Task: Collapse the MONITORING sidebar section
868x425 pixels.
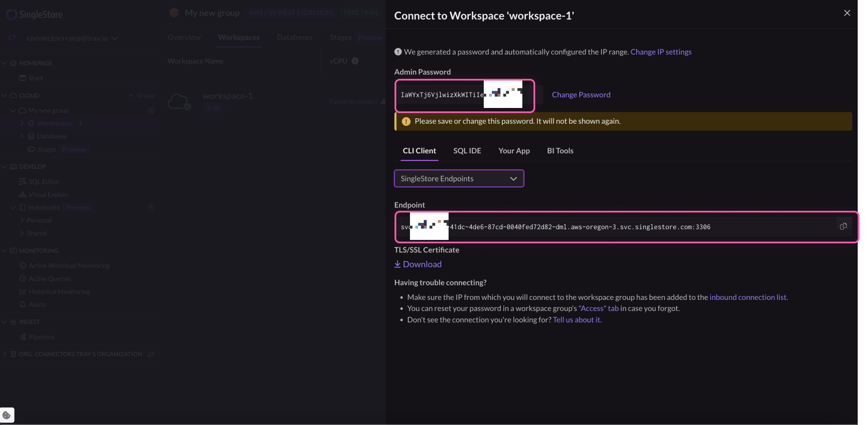Action: coord(4,251)
